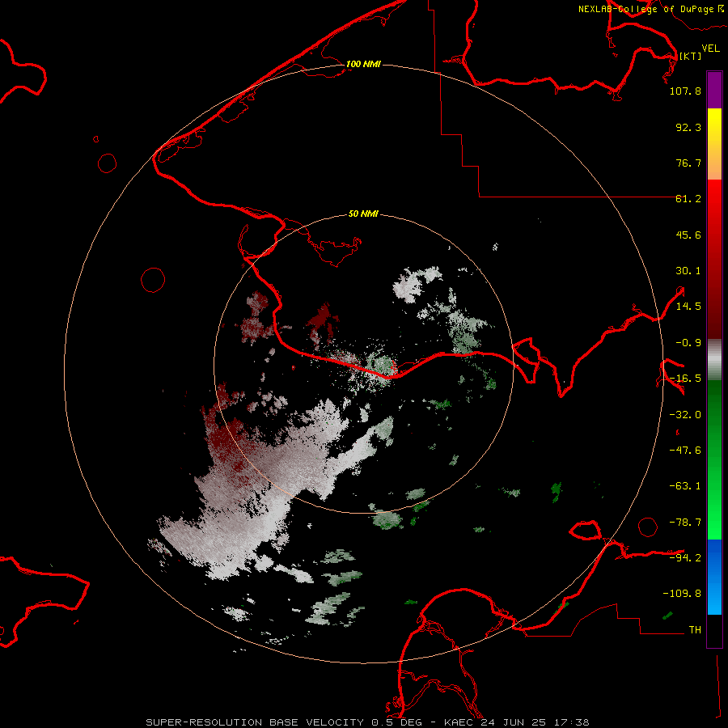Click the blue segment of velocity color bar

[x=714, y=577]
